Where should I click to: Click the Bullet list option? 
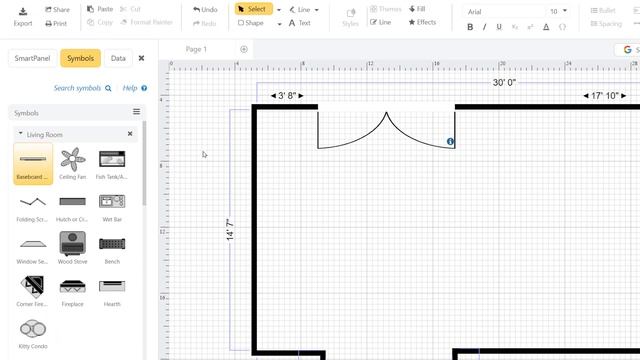[x=603, y=10]
